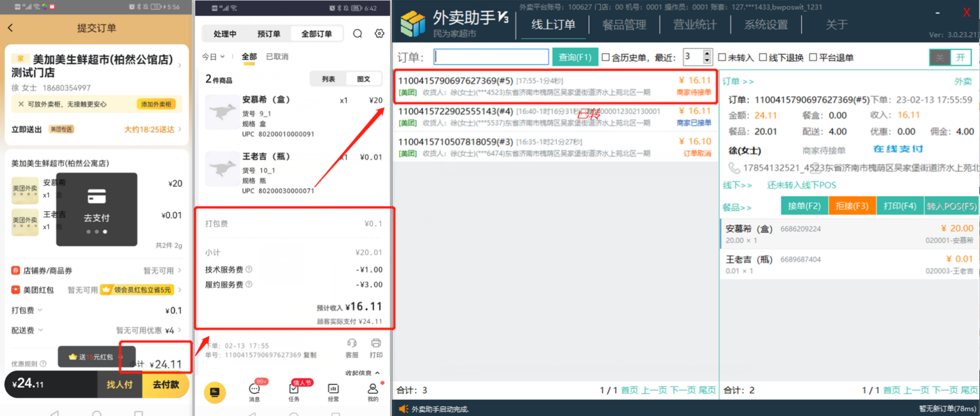Viewport: 980px width, 416px height.
Task: Open the 线上订单 tab
Action: click(x=554, y=25)
